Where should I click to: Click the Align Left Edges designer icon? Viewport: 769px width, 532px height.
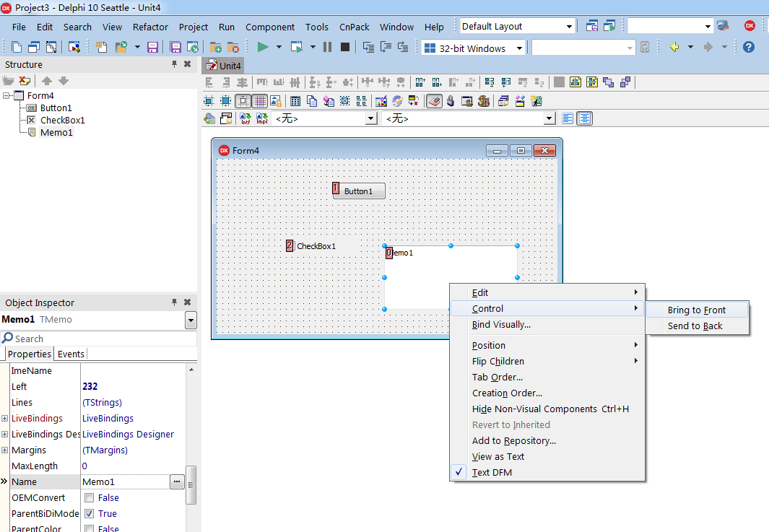pyautogui.click(x=209, y=82)
